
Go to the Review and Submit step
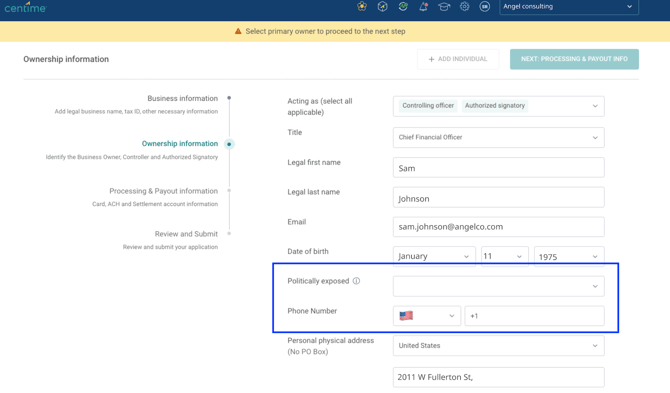186,234
